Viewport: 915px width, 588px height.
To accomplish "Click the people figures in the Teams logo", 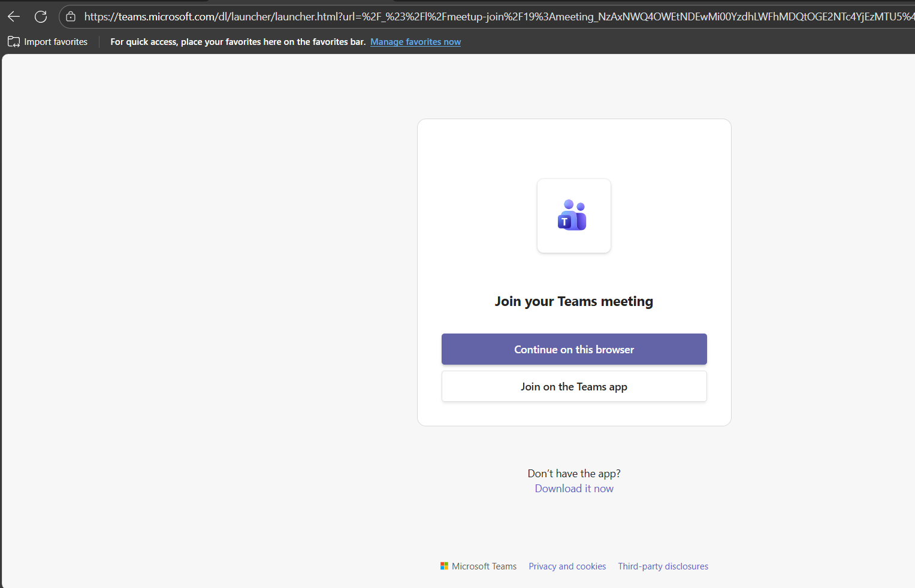I will coord(576,210).
